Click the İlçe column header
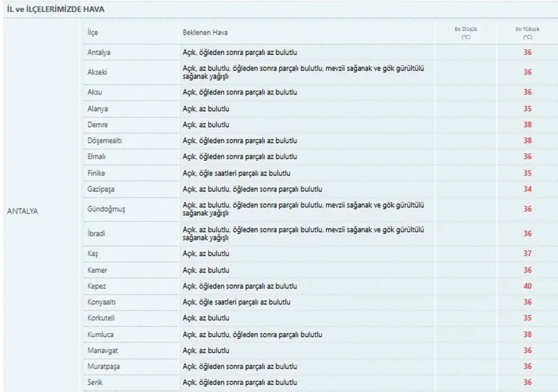This screenshot has width=558, height=392. 92,33
